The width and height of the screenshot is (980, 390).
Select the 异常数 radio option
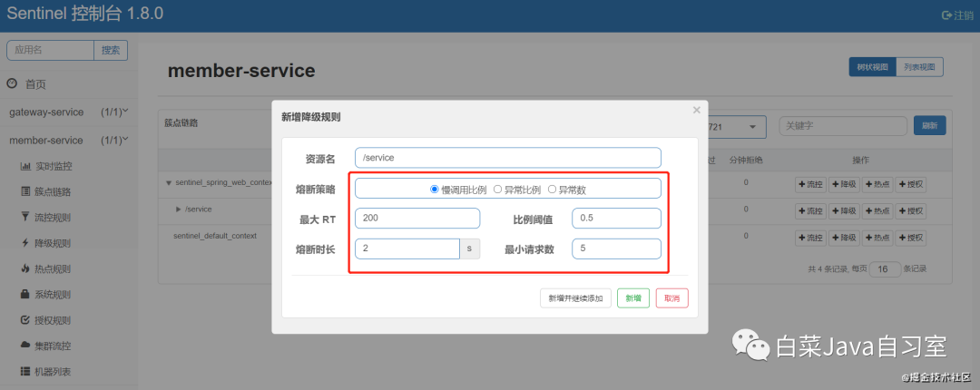pyautogui.click(x=552, y=190)
